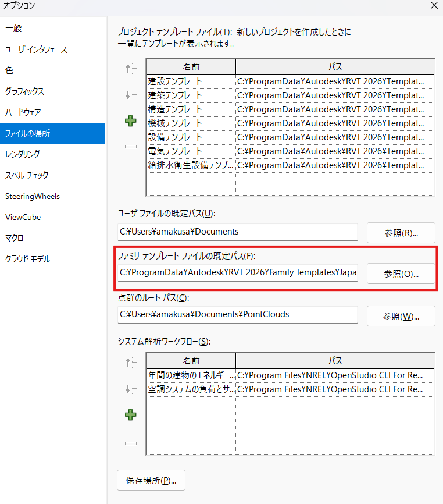Viewport: 443px width, 504px height.
Task: Remove system analysis workflow with minus icon
Action: tap(131, 443)
